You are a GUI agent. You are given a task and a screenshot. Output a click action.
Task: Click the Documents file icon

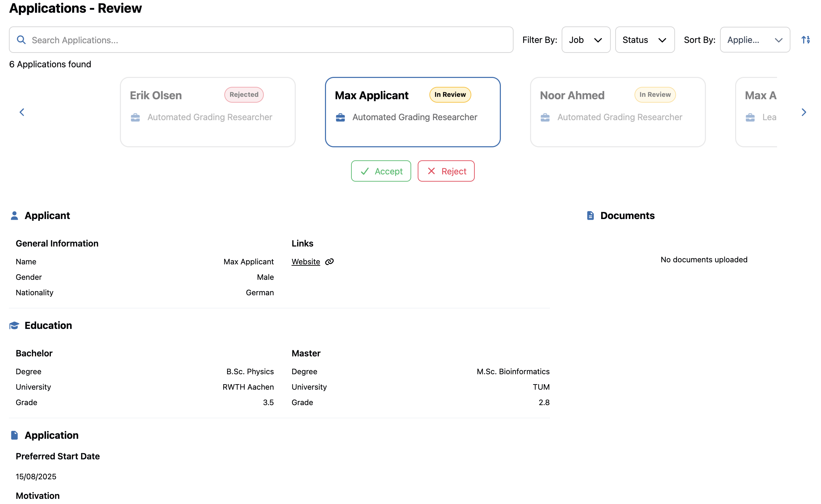point(590,216)
